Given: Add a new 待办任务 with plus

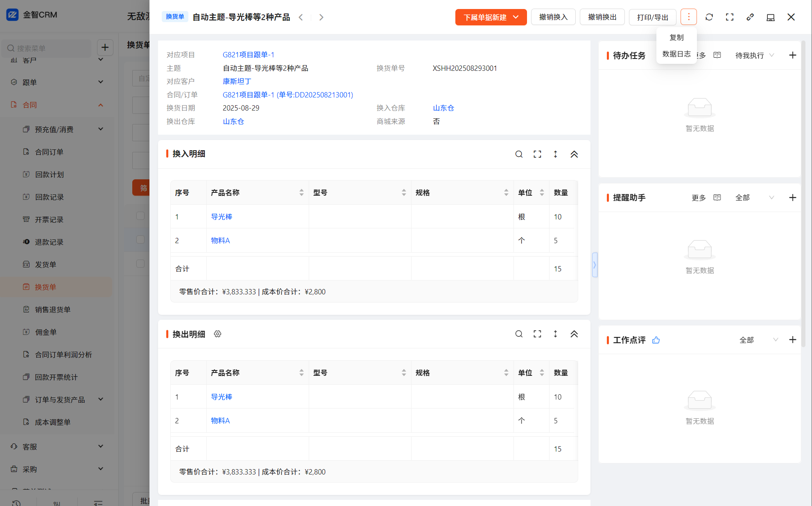Looking at the screenshot, I should pyautogui.click(x=793, y=55).
